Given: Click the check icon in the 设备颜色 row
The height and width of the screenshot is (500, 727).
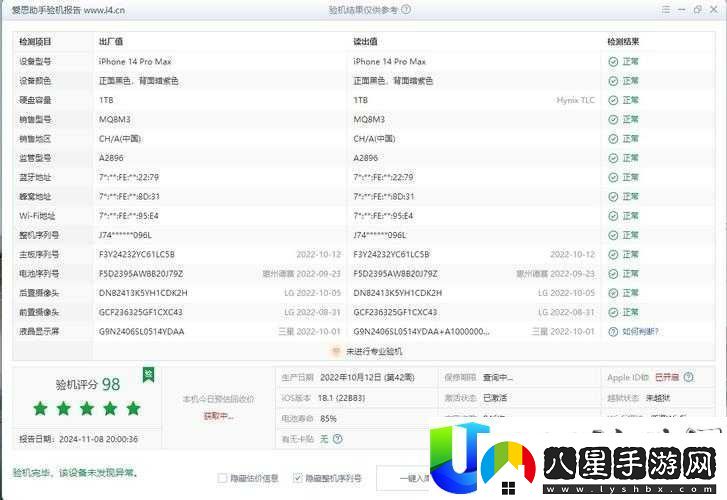Looking at the screenshot, I should coord(613,81).
